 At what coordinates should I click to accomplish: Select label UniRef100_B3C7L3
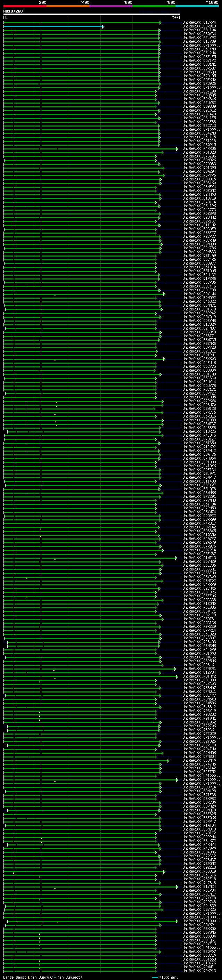coord(199,125)
